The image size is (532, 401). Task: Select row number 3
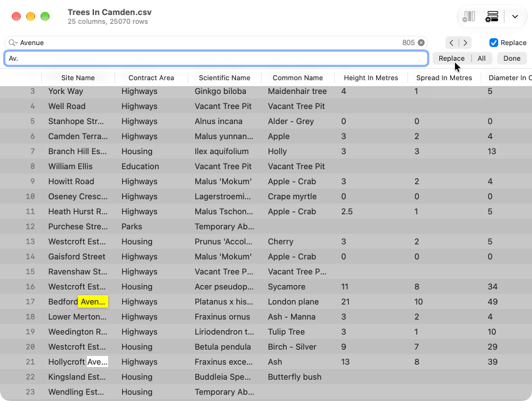click(x=32, y=91)
